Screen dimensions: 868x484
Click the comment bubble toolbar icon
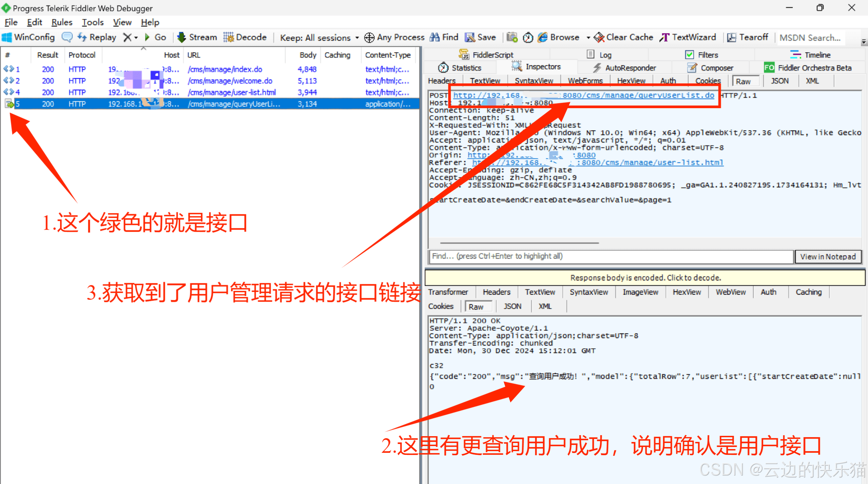click(x=67, y=37)
